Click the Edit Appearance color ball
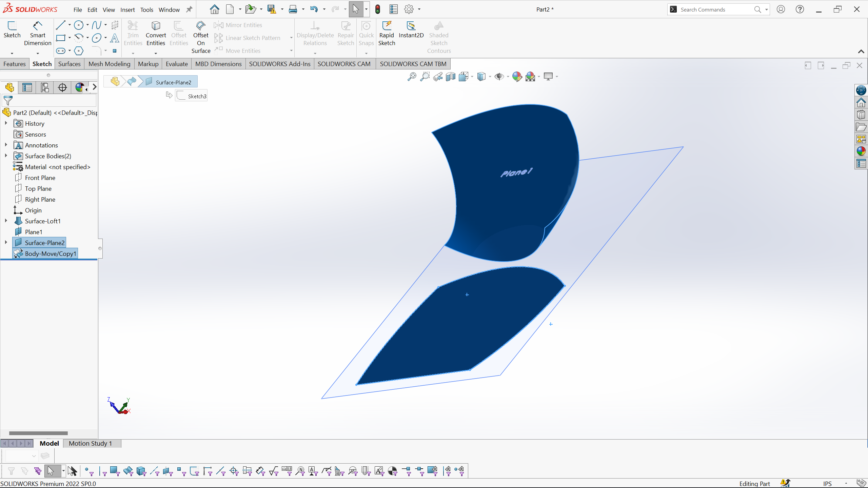This screenshot has height=488, width=868. click(x=517, y=77)
